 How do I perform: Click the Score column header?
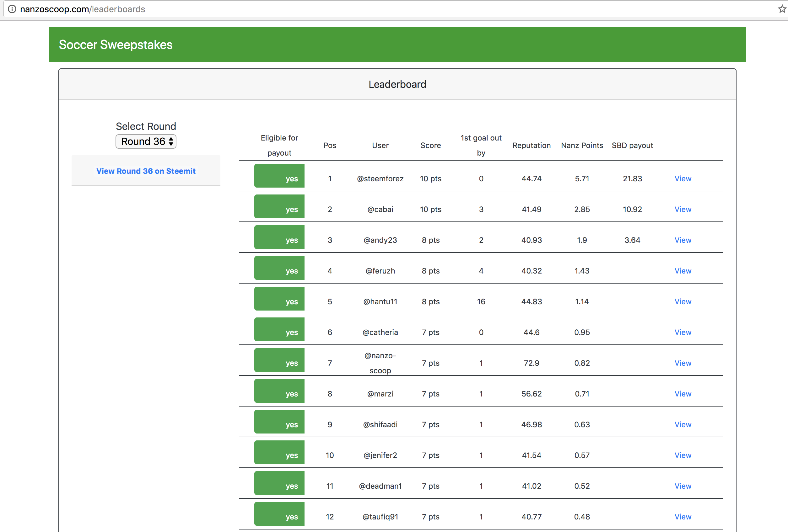click(x=431, y=145)
